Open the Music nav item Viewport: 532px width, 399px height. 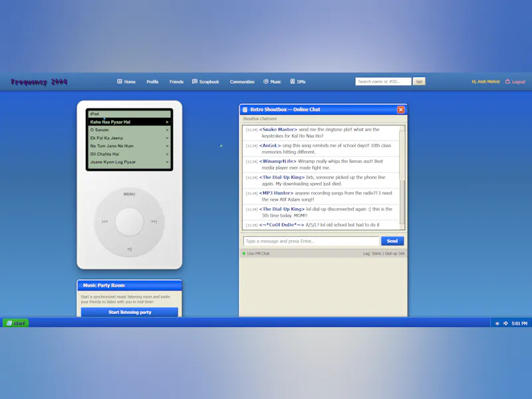tap(272, 82)
